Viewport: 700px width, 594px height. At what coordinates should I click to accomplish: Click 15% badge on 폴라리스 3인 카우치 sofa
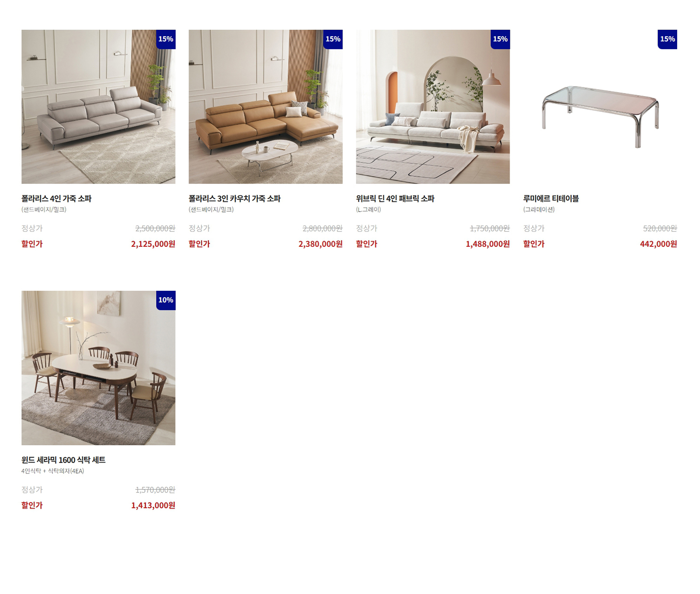pyautogui.click(x=333, y=39)
